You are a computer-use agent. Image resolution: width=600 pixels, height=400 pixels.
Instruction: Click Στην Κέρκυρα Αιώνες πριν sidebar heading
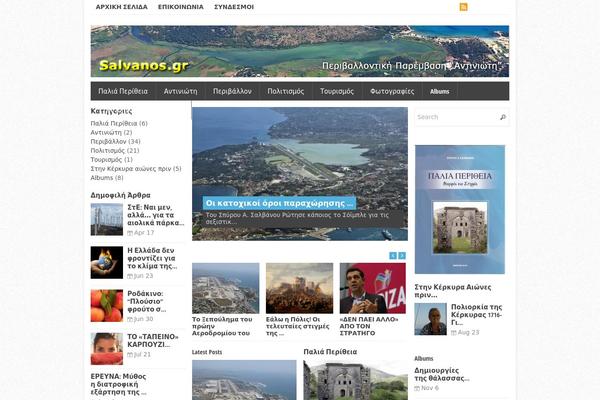pos(453,291)
